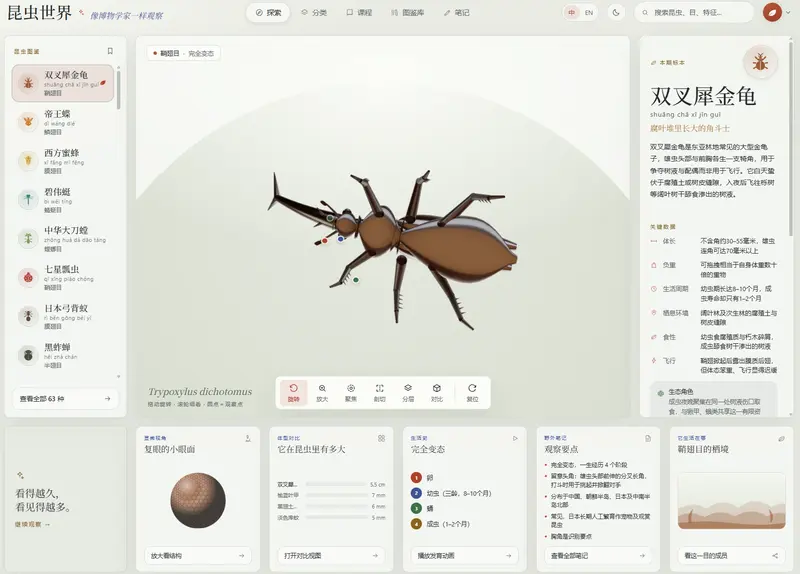800x574 pixels.
Task: Click the sidebar scroll-down arrow
Action: (118, 377)
